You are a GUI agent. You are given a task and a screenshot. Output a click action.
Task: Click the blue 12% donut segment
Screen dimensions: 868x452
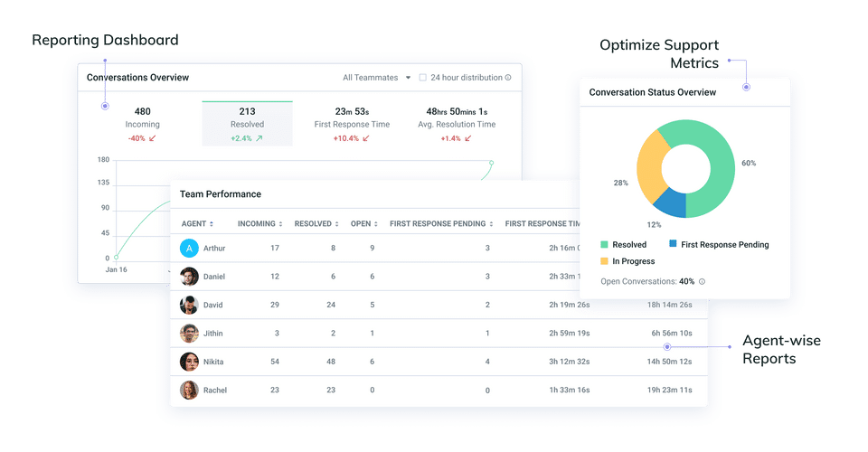coord(673,204)
